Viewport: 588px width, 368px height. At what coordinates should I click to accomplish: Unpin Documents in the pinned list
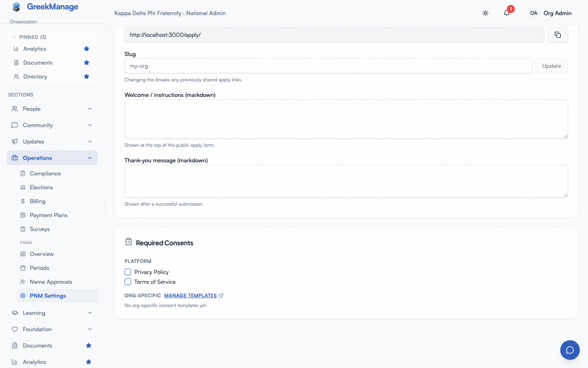[x=87, y=63]
